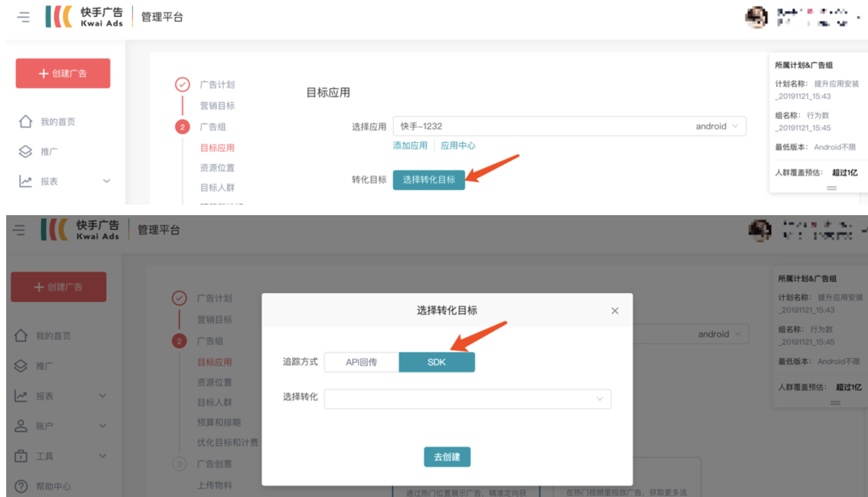Click 推广 layers icon in lower sidebar
868x497 pixels.
click(21, 366)
